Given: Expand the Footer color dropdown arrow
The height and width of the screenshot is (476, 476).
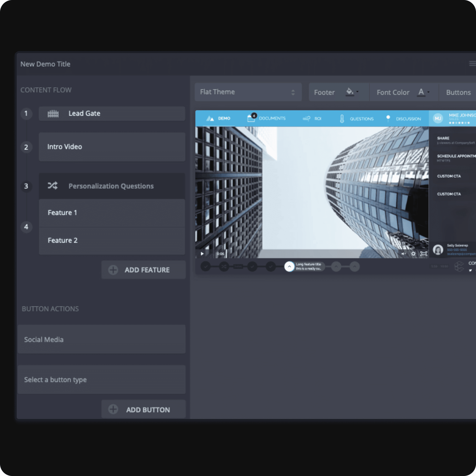Looking at the screenshot, I should coord(357,92).
